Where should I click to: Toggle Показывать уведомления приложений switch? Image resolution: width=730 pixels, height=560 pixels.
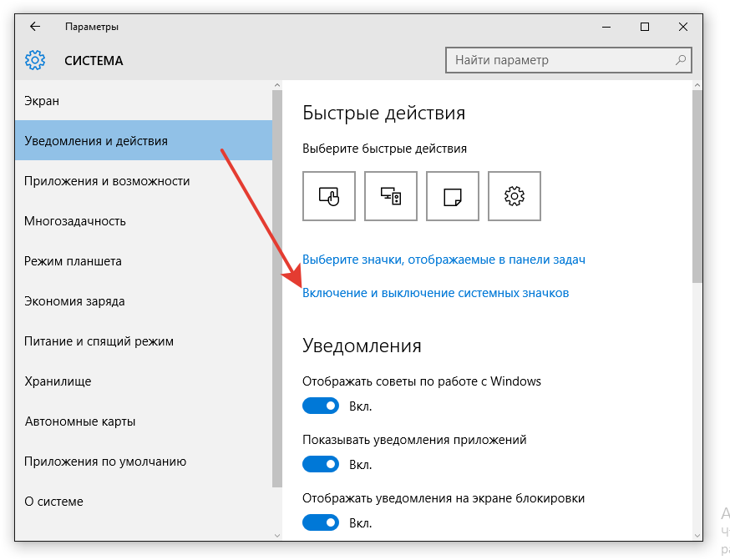pyautogui.click(x=321, y=464)
